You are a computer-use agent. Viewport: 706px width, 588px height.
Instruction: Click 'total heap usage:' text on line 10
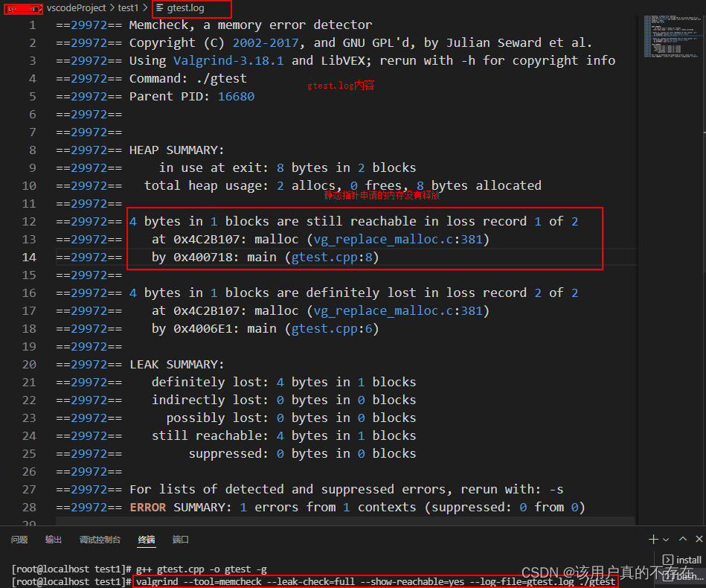coord(206,185)
